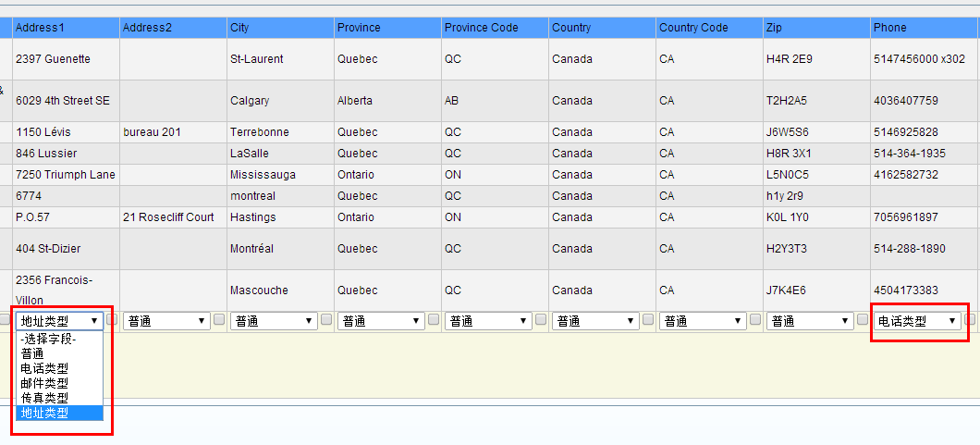Expand the dropdown under the Province column

pyautogui.click(x=380, y=321)
